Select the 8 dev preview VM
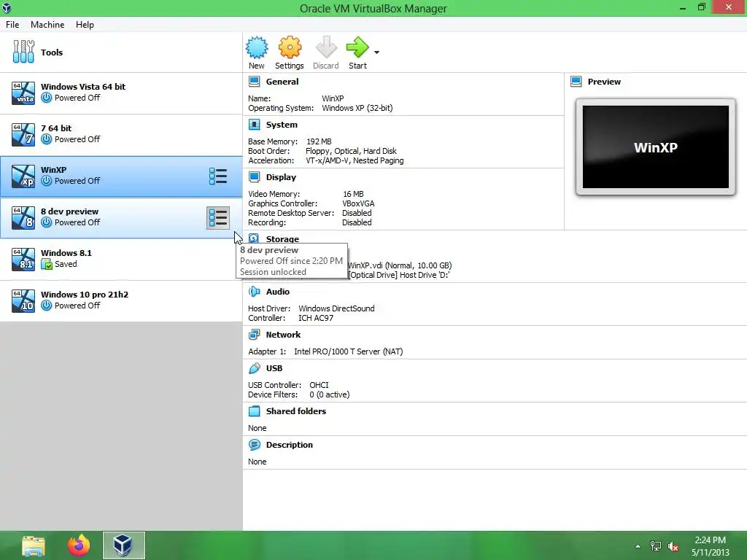This screenshot has width=747, height=560. (x=121, y=217)
